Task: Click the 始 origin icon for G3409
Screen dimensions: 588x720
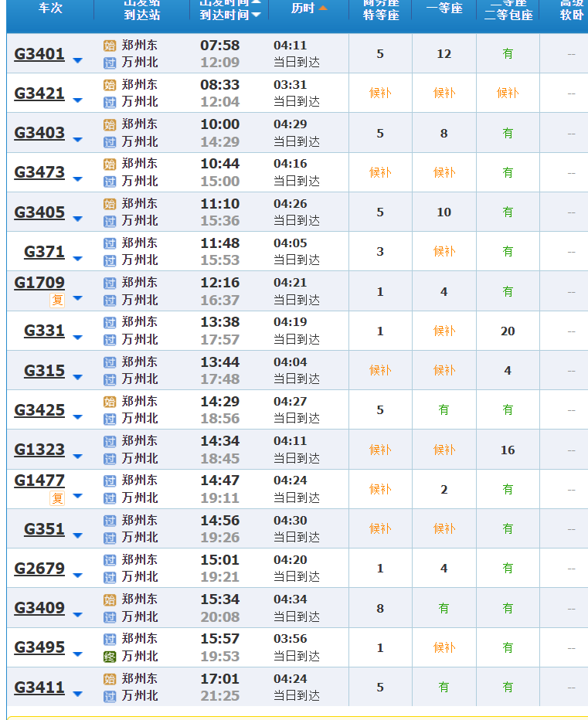Action: (x=110, y=599)
